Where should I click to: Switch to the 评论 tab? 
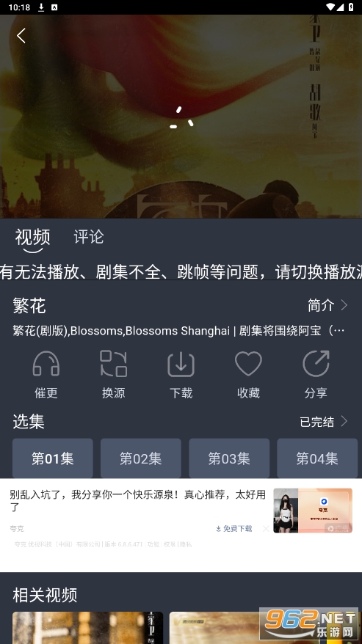[88, 237]
